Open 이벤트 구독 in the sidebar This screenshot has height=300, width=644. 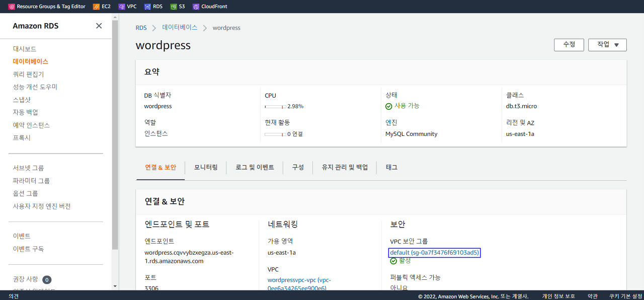click(x=28, y=249)
